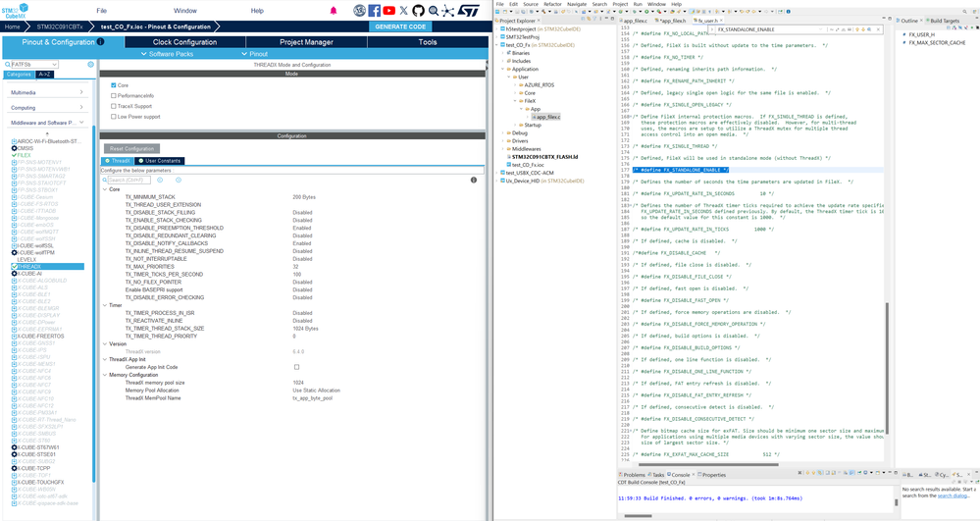The image size is (980, 521).
Task: Switch to the A->Z tab
Action: [44, 75]
